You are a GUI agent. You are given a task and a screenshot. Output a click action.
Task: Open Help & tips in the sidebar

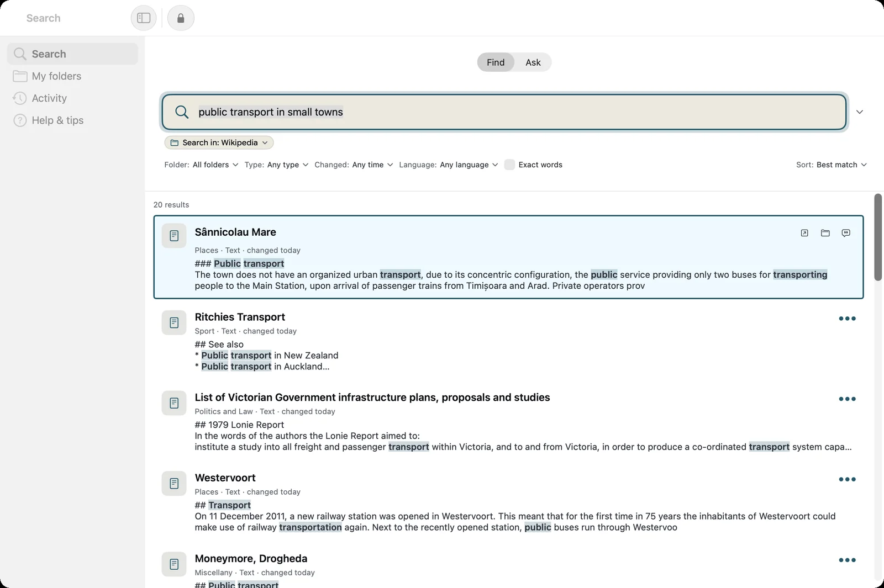click(72, 120)
